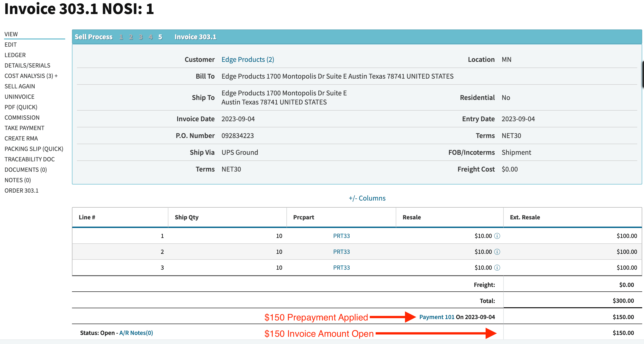This screenshot has height=344, width=644.
Task: Open the Ledger sidebar item
Action: point(15,55)
